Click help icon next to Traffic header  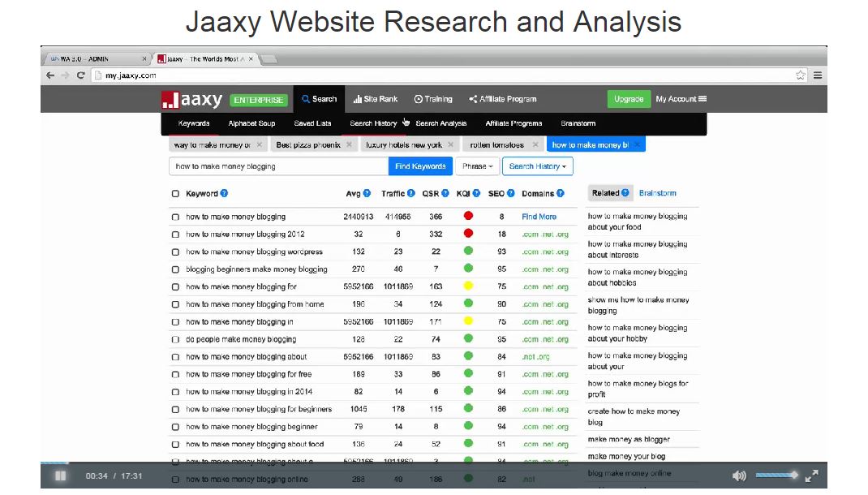point(411,193)
